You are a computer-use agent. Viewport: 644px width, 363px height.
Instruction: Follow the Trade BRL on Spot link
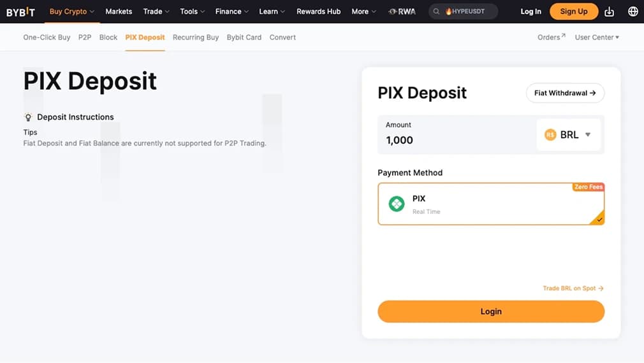[573, 288]
